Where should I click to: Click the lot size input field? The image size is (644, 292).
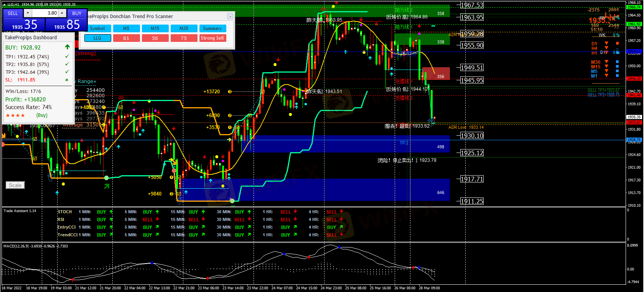click(45, 13)
